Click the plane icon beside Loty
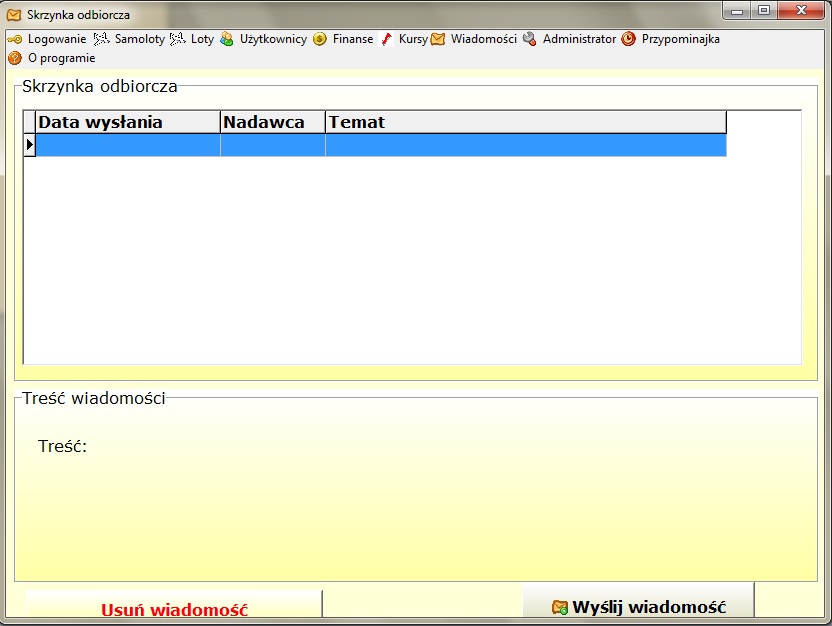832x626 pixels. click(x=177, y=39)
